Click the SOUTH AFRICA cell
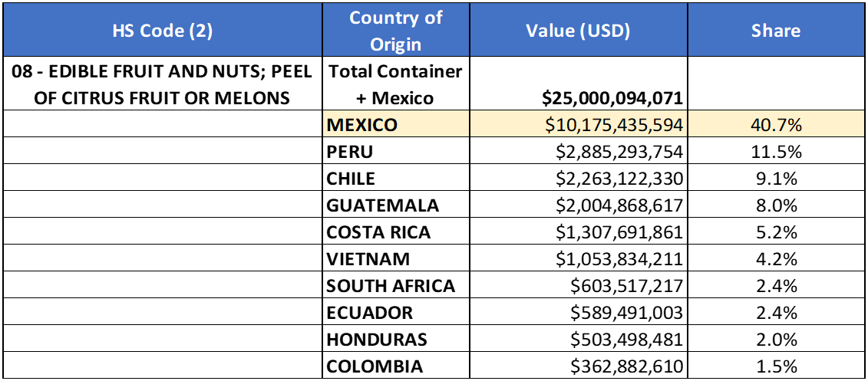 tap(395, 285)
